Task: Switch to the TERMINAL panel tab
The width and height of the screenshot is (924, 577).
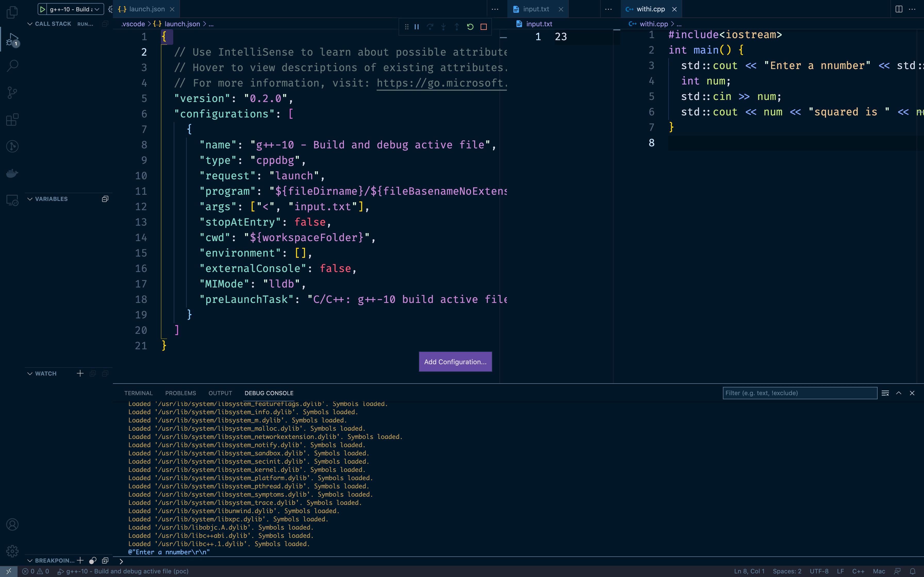Action: pos(138,393)
